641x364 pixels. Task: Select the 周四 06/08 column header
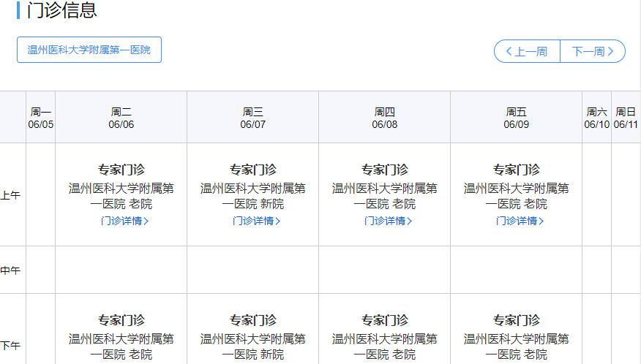[385, 118]
